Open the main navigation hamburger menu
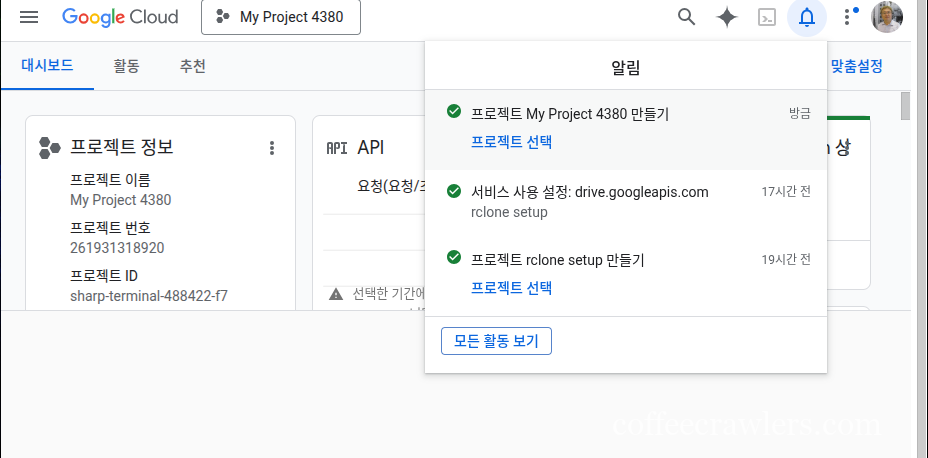Image resolution: width=928 pixels, height=458 pixels. [x=29, y=17]
